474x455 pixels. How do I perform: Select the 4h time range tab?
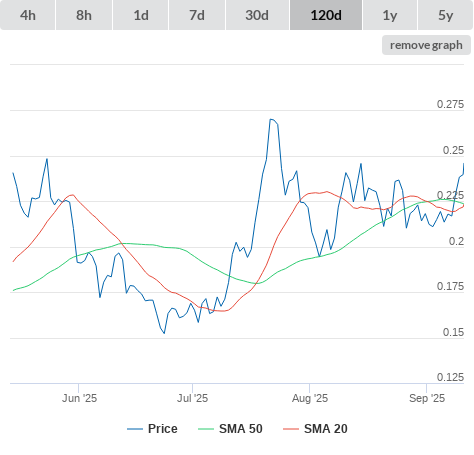(28, 15)
